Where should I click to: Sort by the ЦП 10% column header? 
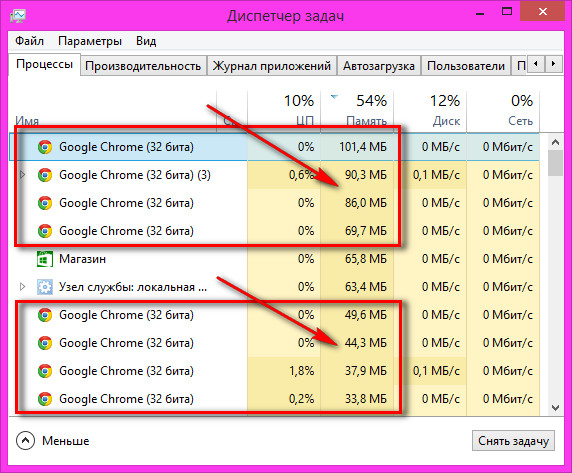coord(284,111)
